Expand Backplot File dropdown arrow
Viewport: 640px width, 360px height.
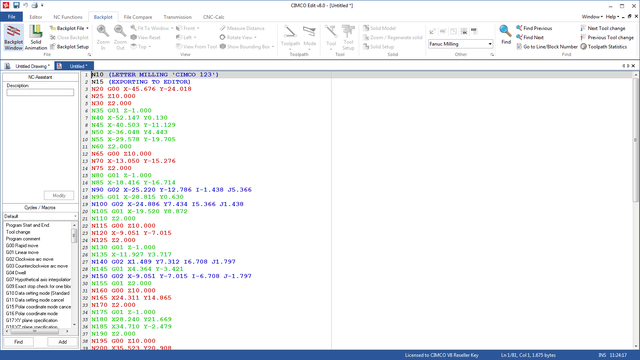pos(87,29)
